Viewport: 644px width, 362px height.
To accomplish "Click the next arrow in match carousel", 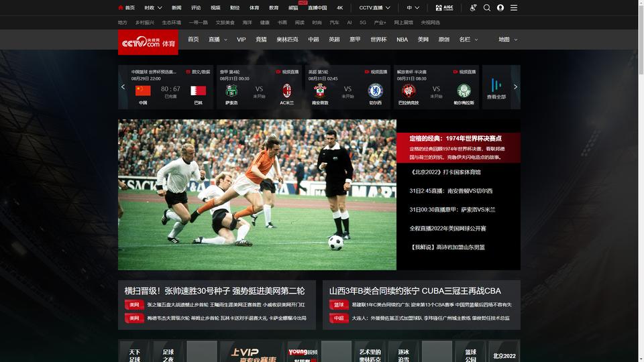I will (515, 87).
